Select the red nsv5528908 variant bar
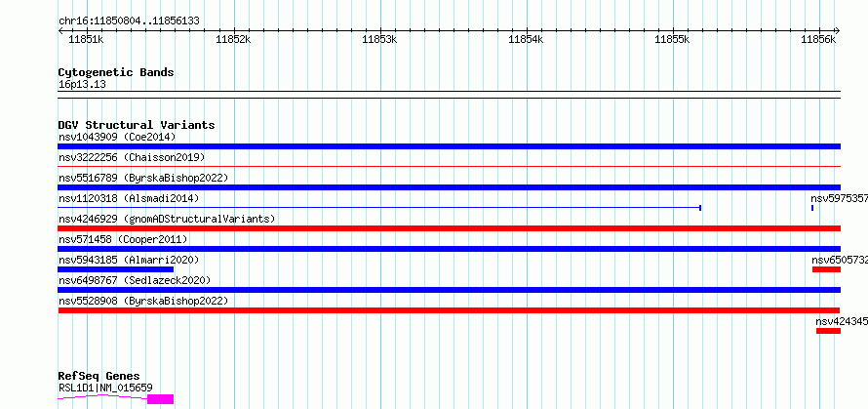The width and height of the screenshot is (868, 409). coord(449,310)
